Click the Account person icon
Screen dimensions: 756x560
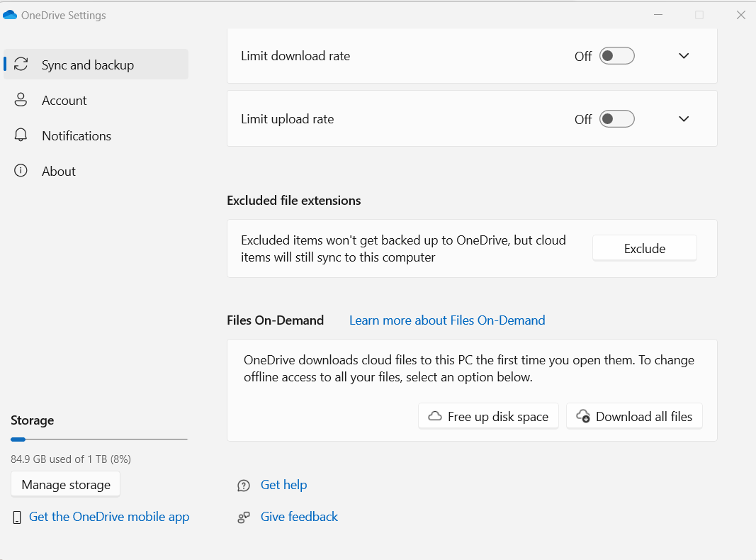[x=21, y=100]
